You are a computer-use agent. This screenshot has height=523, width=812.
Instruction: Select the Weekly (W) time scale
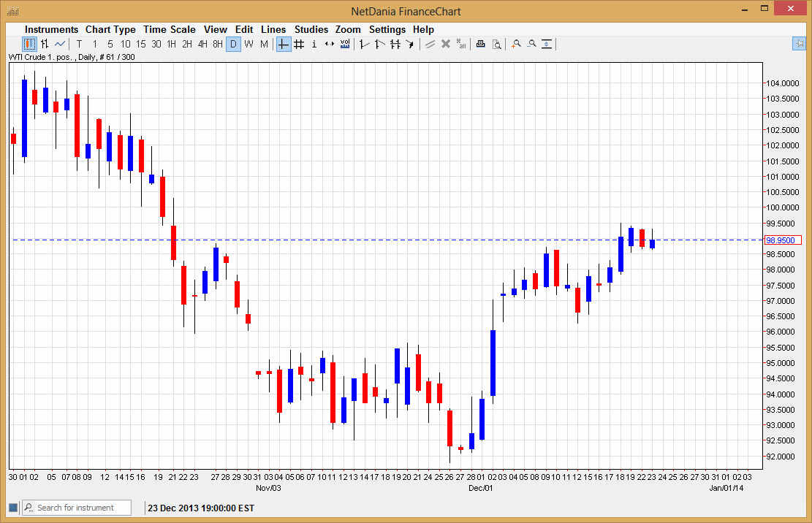(x=249, y=44)
